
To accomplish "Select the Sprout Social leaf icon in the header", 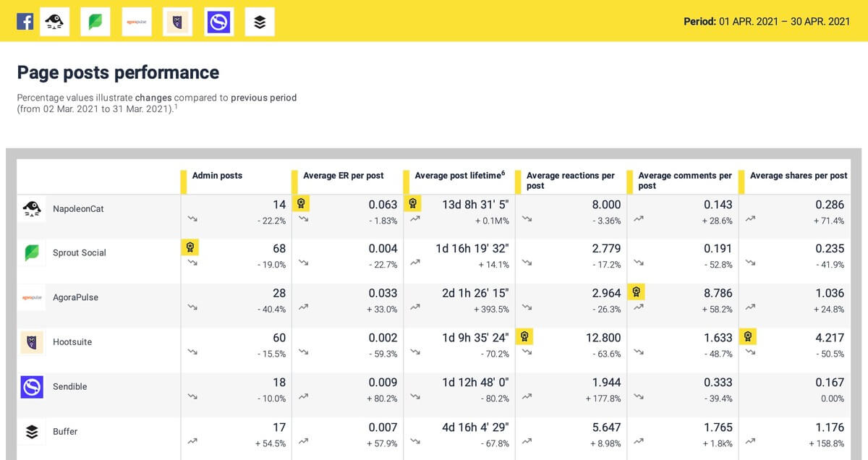I will [x=95, y=22].
